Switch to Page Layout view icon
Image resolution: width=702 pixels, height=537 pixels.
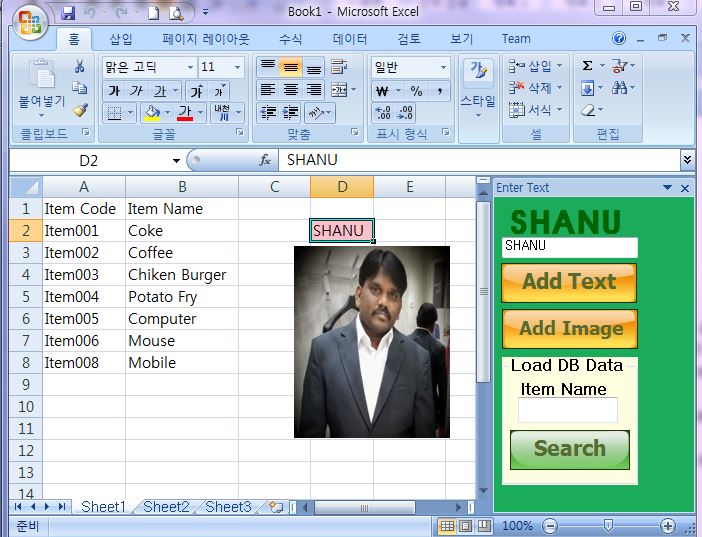465,525
